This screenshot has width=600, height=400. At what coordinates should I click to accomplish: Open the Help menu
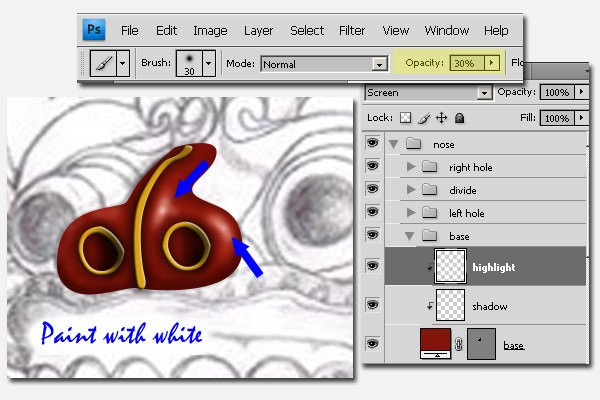click(x=496, y=30)
